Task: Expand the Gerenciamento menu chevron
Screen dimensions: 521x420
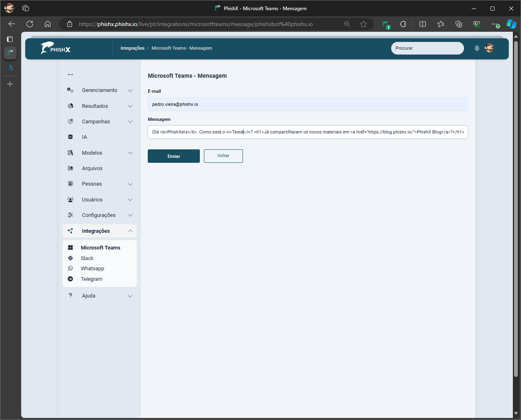Action: [130, 90]
